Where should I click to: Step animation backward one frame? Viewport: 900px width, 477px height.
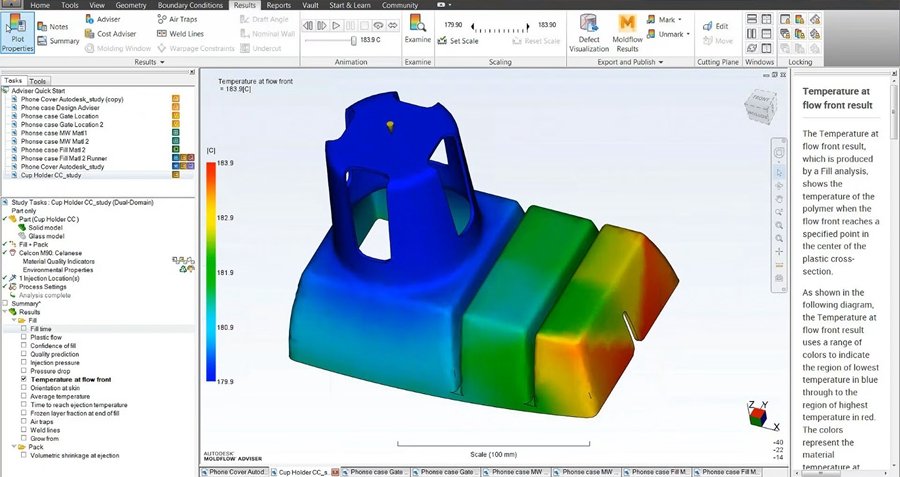click(x=308, y=25)
